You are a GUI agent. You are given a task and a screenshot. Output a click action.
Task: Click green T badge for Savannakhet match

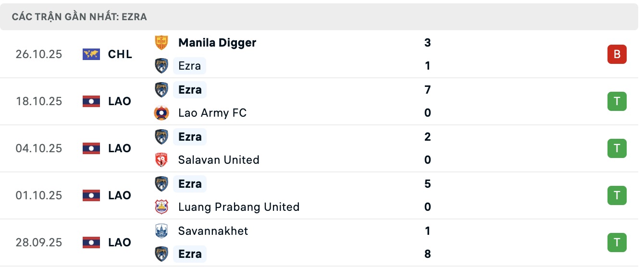click(x=617, y=243)
